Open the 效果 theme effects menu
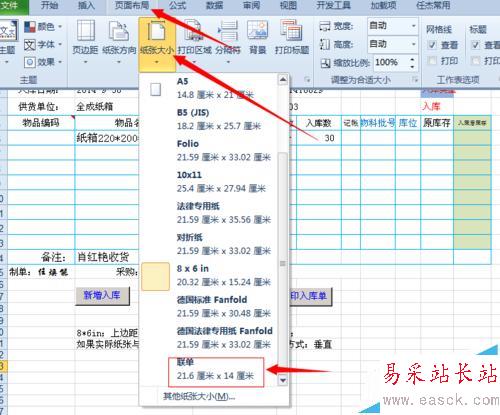Image resolution: width=500 pixels, height=415 pixels. [x=43, y=62]
